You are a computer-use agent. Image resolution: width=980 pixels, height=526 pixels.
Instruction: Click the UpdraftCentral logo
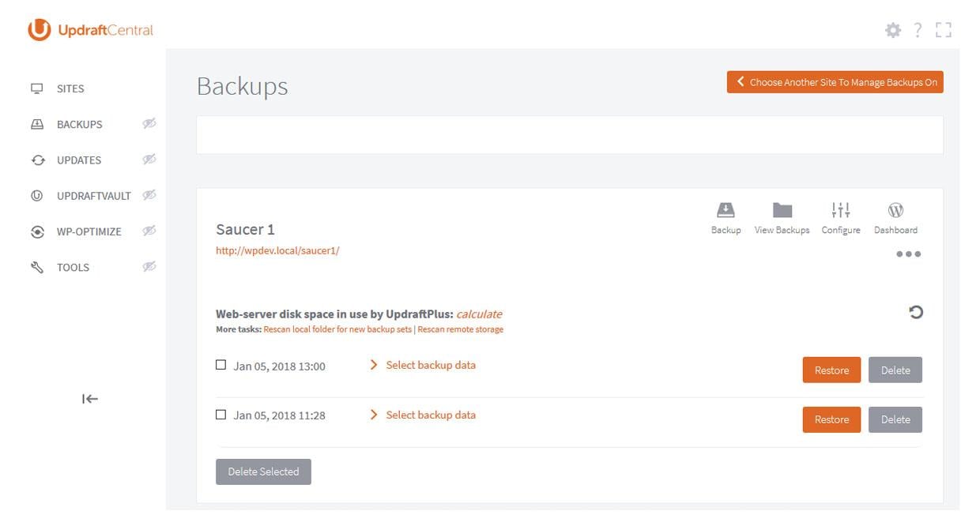(x=91, y=30)
